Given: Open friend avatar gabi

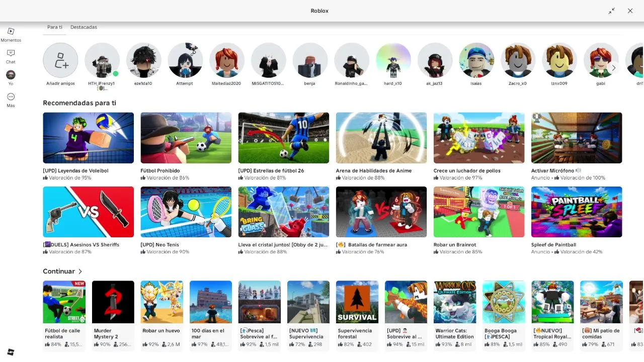Looking at the screenshot, I should point(601,60).
